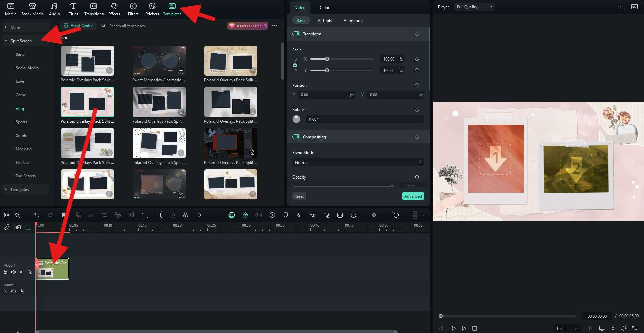Select the Templates top tab

click(x=172, y=9)
